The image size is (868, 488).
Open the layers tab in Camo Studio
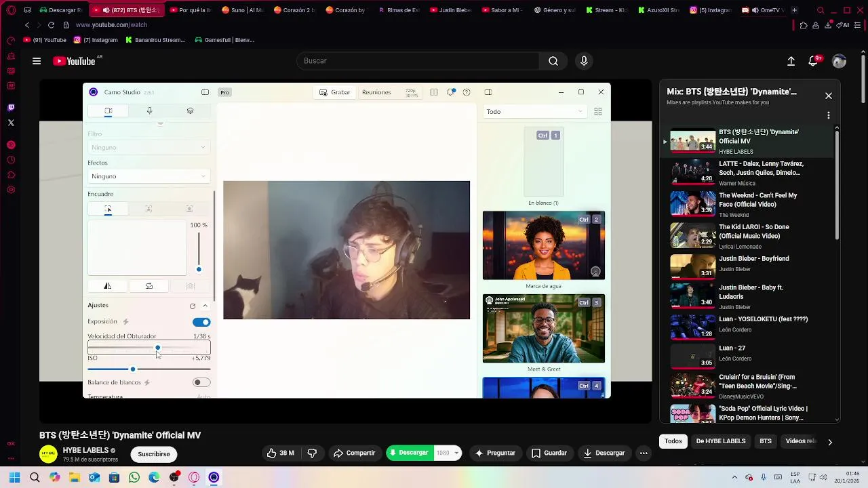pyautogui.click(x=190, y=110)
